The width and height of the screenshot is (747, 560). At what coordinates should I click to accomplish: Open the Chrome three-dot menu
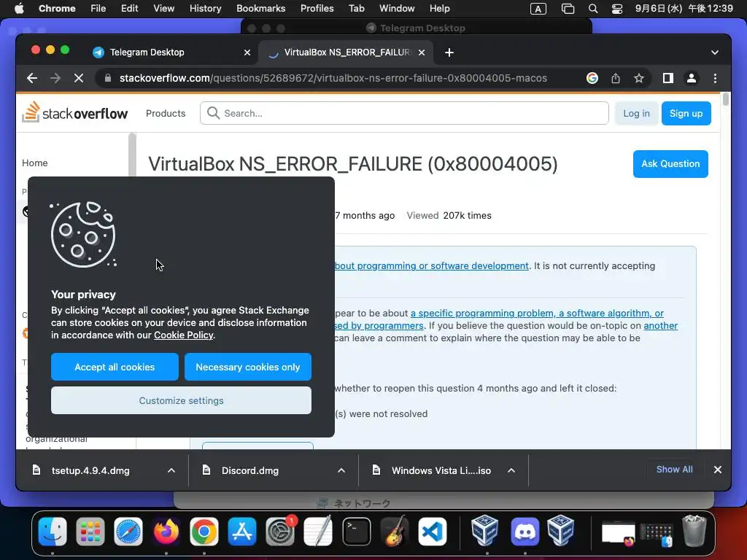pyautogui.click(x=715, y=78)
